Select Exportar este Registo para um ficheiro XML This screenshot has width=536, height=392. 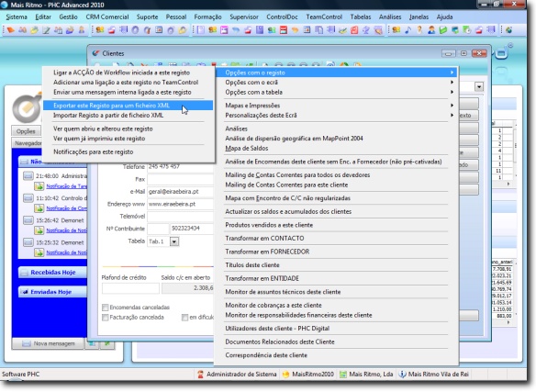click(x=128, y=106)
